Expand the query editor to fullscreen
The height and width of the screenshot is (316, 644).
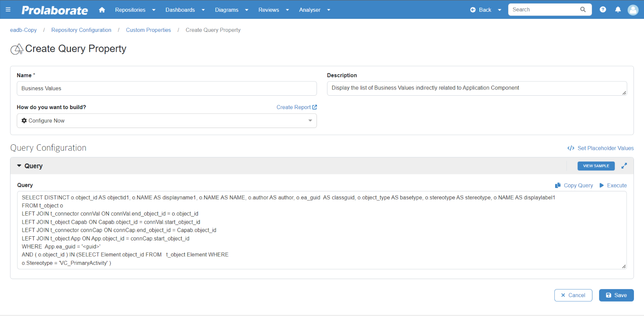[x=624, y=166]
